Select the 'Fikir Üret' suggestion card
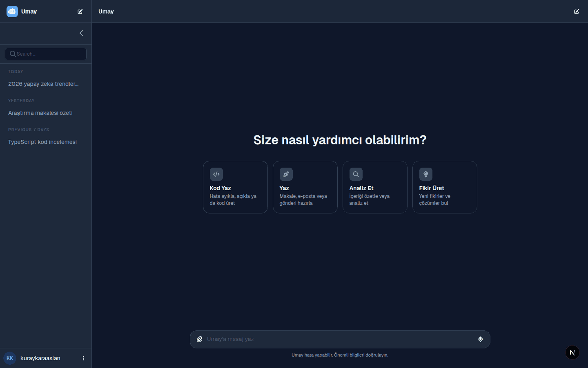The height and width of the screenshot is (368, 588). click(445, 187)
